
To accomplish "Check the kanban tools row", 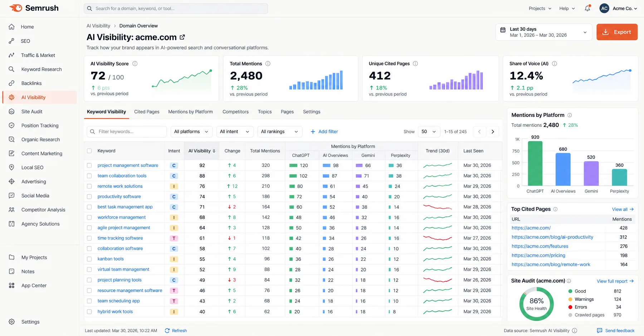I will tap(89, 259).
